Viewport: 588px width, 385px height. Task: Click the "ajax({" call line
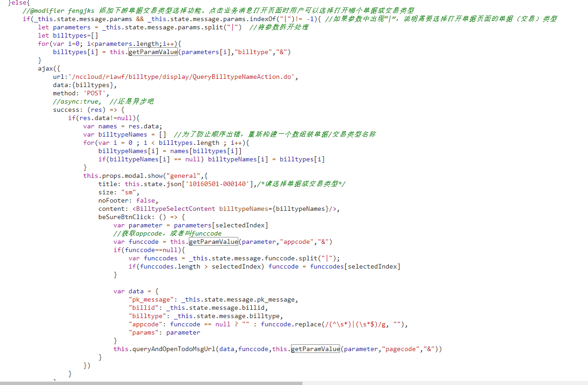coord(49,68)
